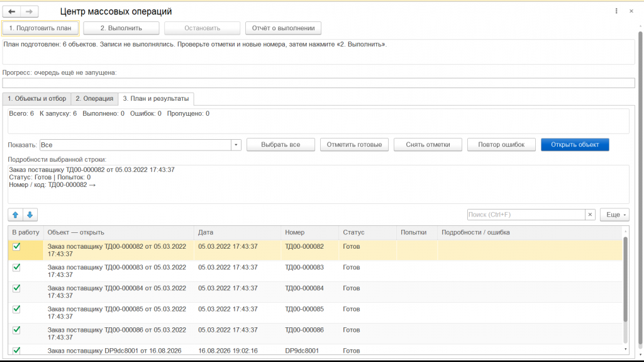
Task: Click the Отчёт о выполнении button
Action: pos(284,28)
